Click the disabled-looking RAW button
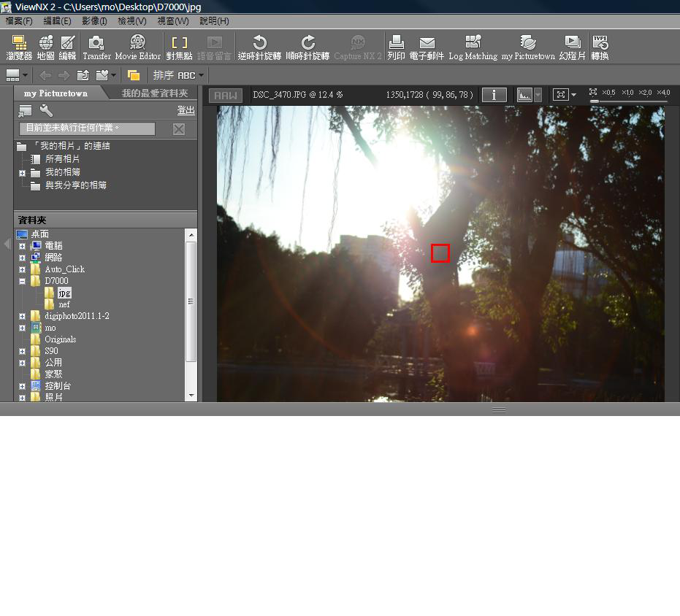 click(x=226, y=95)
